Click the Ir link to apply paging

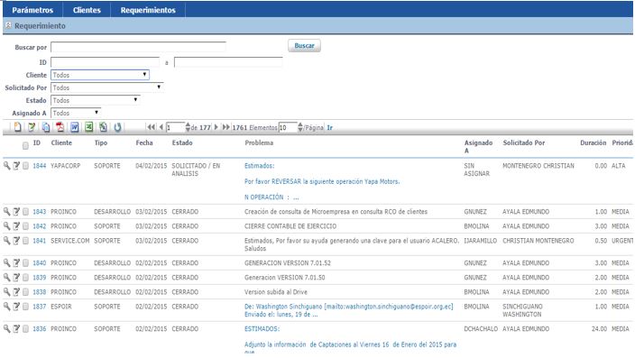pyautogui.click(x=329, y=128)
